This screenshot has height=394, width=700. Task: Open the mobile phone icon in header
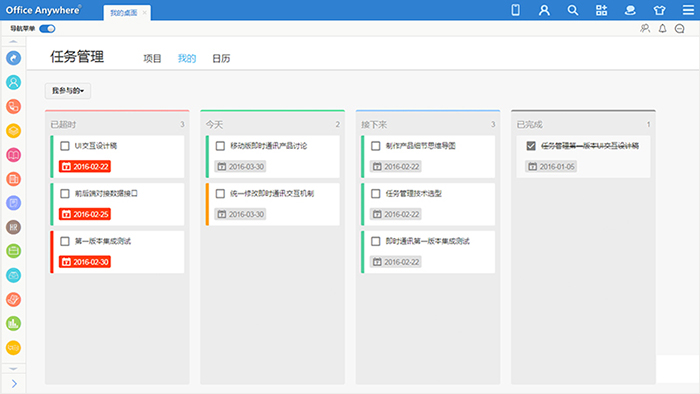click(x=515, y=10)
